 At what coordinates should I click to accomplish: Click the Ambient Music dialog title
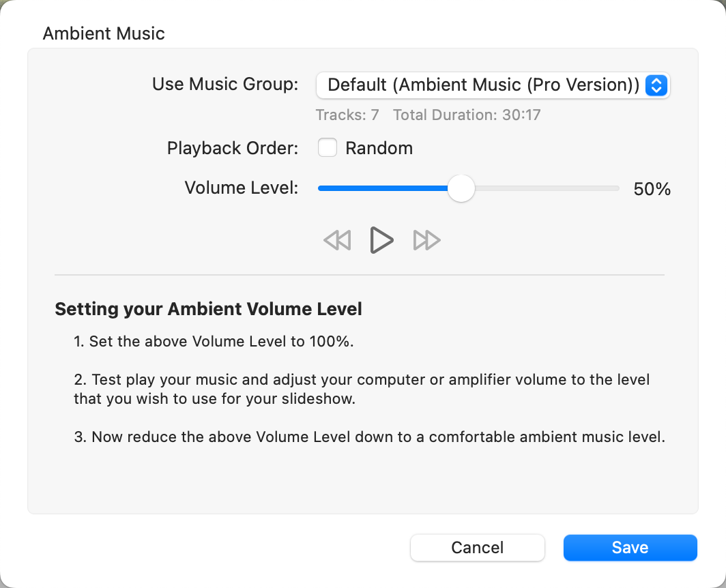tap(104, 33)
